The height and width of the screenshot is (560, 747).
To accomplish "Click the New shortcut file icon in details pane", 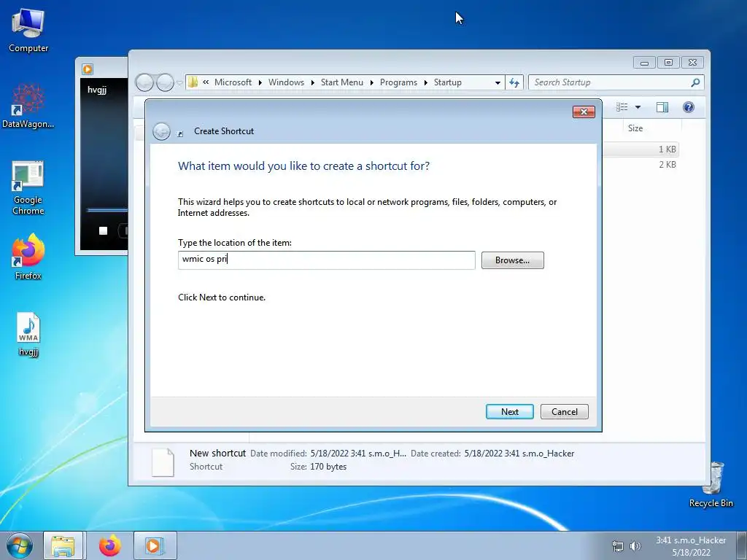I will [163, 462].
